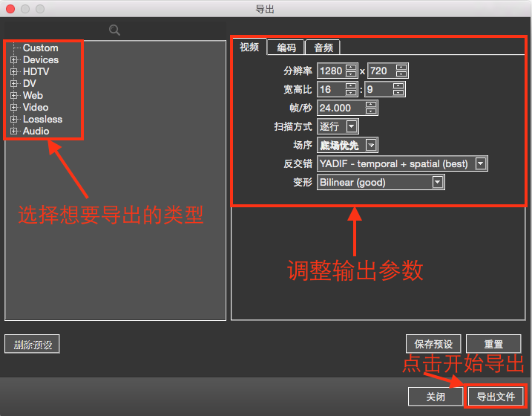The width and height of the screenshot is (532, 416).
Task: Select the Custom preset
Action: coord(40,48)
